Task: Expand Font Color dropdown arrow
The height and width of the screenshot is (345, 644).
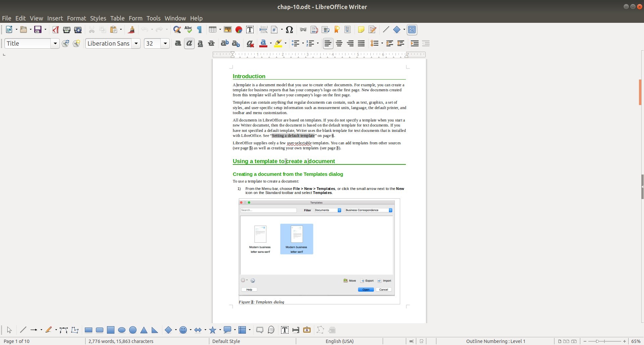Action: [270, 43]
